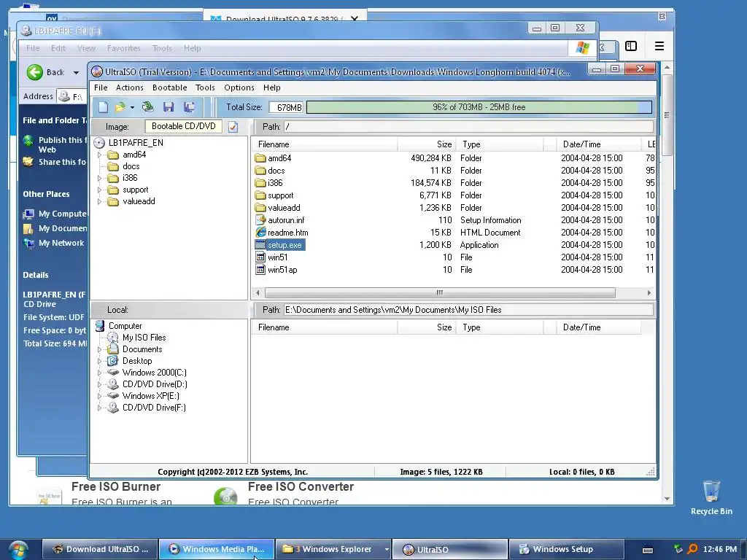Click the 96% of 703MB capacity bar

tap(479, 107)
